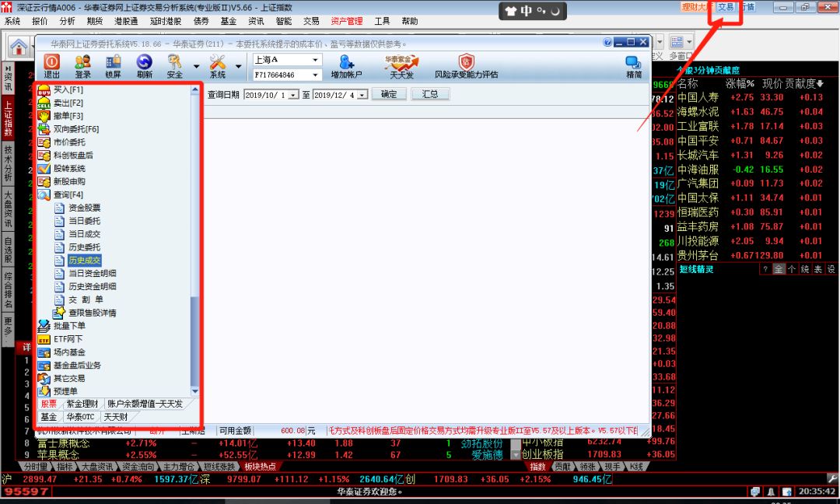Open the 资产管理 menu
The height and width of the screenshot is (504, 840).
[346, 21]
